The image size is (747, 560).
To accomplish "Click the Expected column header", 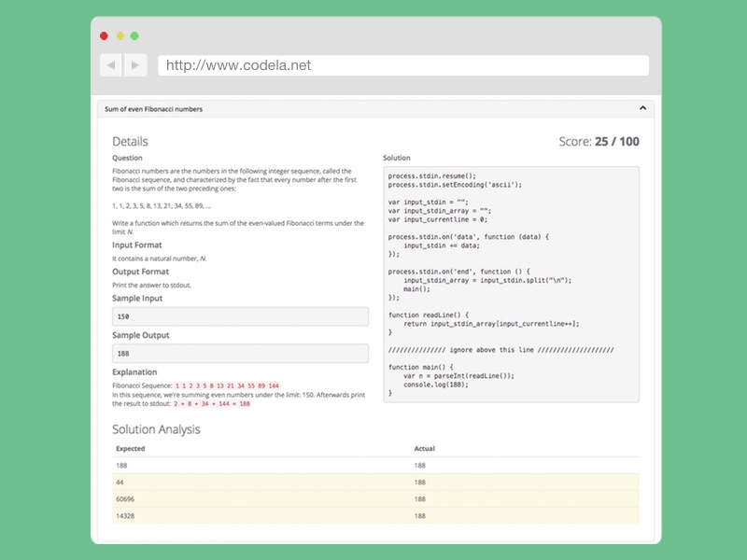I will [x=130, y=449].
